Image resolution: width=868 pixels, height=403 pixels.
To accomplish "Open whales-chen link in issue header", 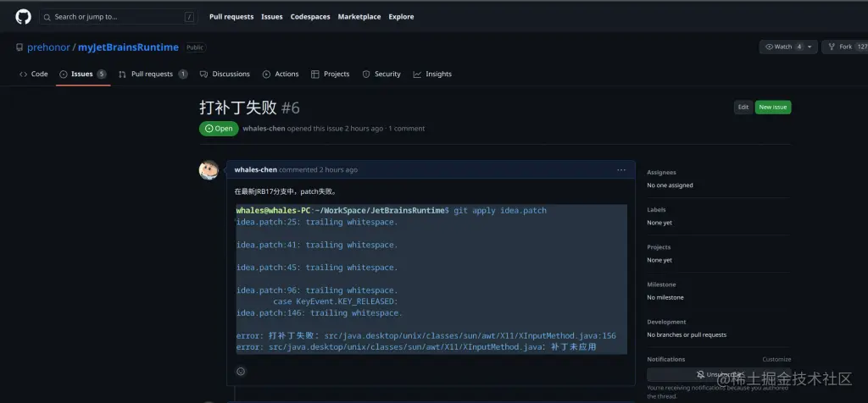I will pyautogui.click(x=264, y=128).
